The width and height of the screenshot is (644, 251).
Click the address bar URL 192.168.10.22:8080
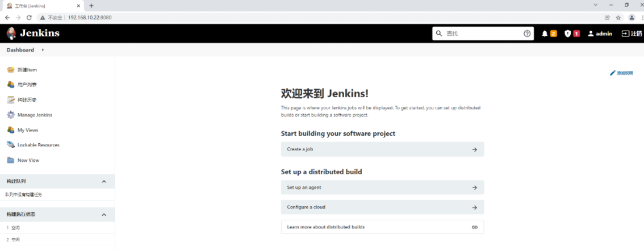90,18
